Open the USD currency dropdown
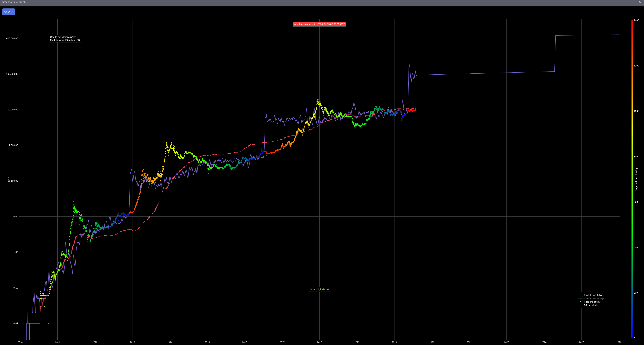The width and height of the screenshot is (644, 345). click(x=8, y=12)
